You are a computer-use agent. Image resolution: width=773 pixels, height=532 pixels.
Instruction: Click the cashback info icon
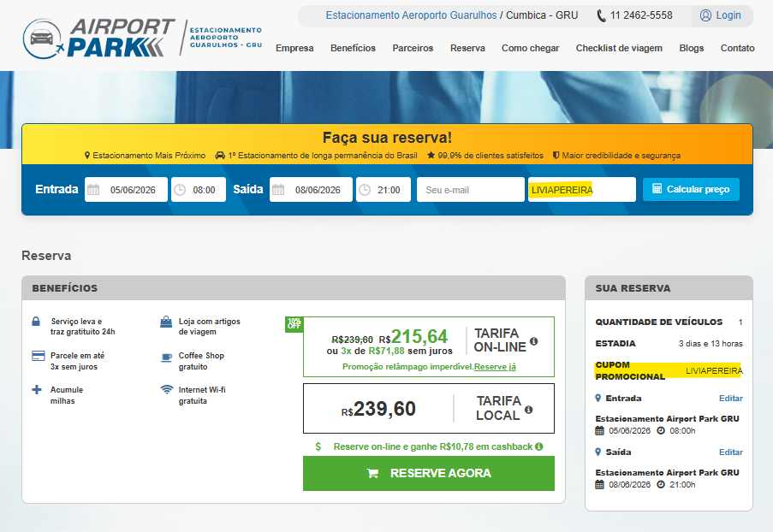[x=538, y=446]
